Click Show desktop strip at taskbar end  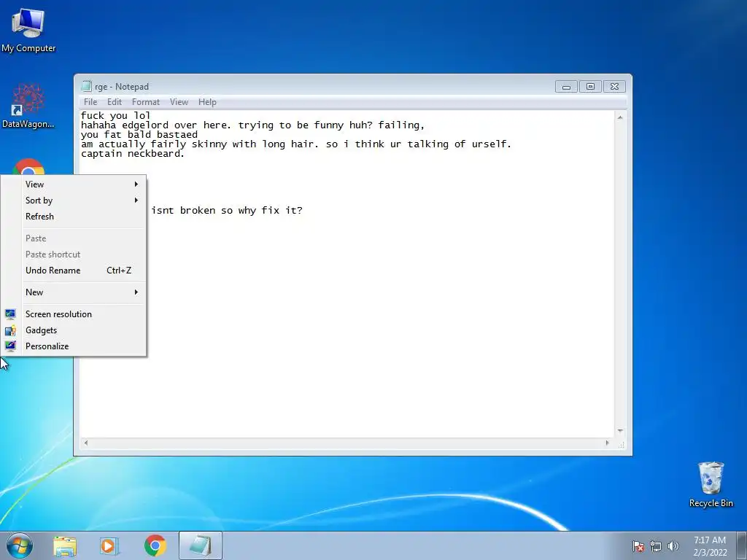[x=742, y=545]
